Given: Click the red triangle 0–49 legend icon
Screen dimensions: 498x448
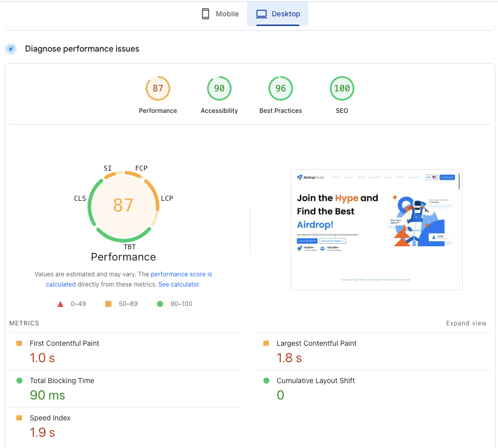Looking at the screenshot, I should (60, 304).
